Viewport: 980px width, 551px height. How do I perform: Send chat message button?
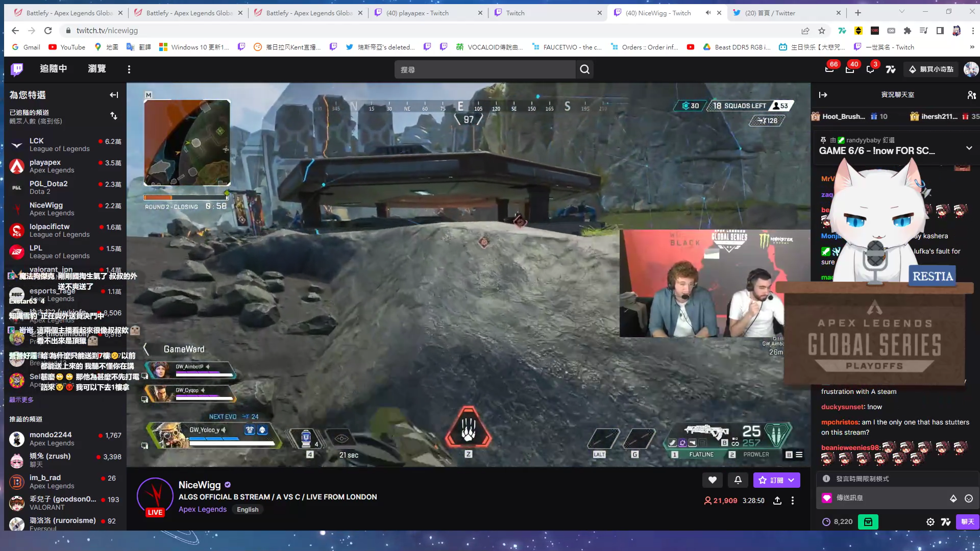click(x=968, y=522)
